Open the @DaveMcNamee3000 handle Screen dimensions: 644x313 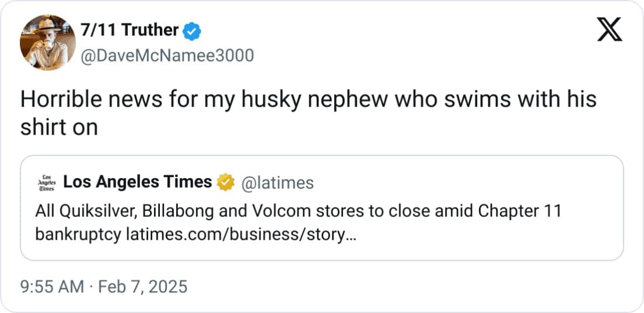pyautogui.click(x=166, y=56)
